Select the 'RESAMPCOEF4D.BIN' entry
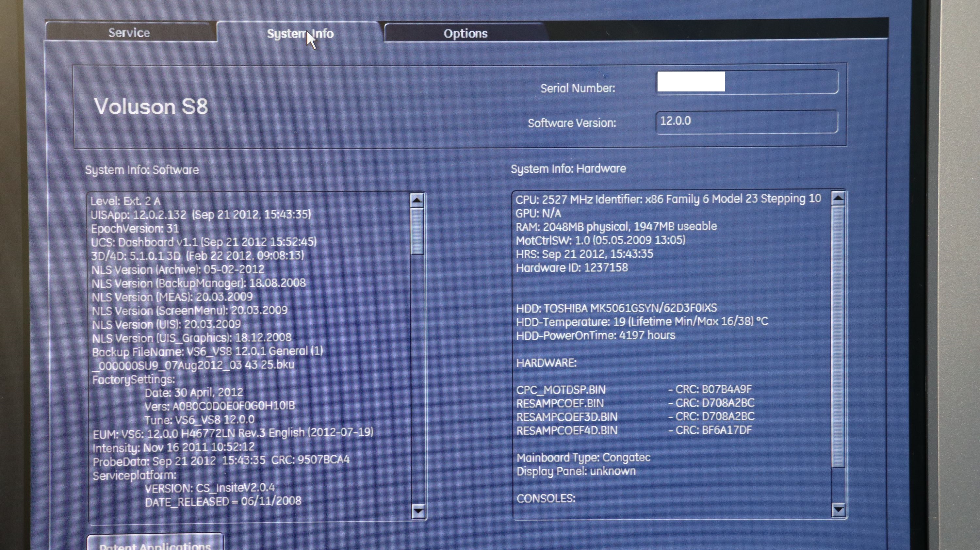The height and width of the screenshot is (550, 980). click(x=567, y=431)
